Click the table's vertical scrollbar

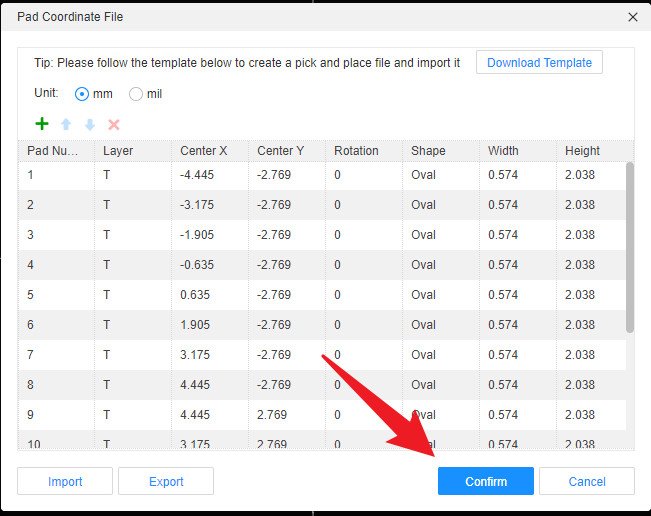coord(629,246)
